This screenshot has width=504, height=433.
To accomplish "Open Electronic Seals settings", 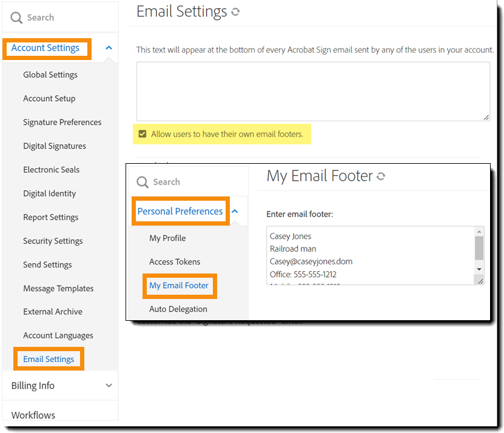I will click(x=51, y=170).
